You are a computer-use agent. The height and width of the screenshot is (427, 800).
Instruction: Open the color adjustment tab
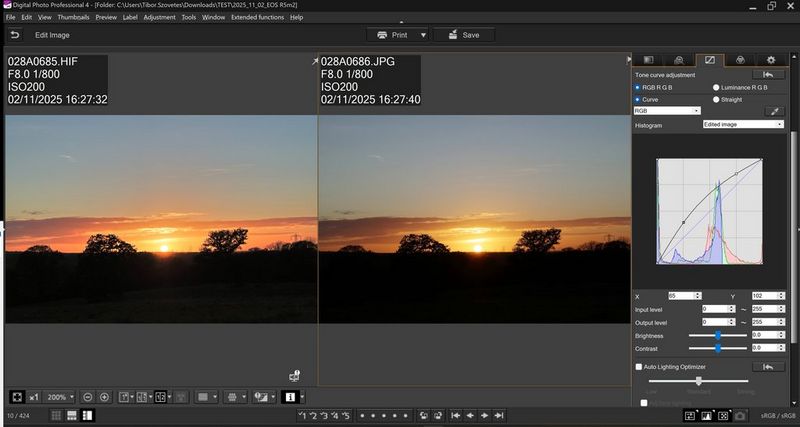click(x=740, y=60)
